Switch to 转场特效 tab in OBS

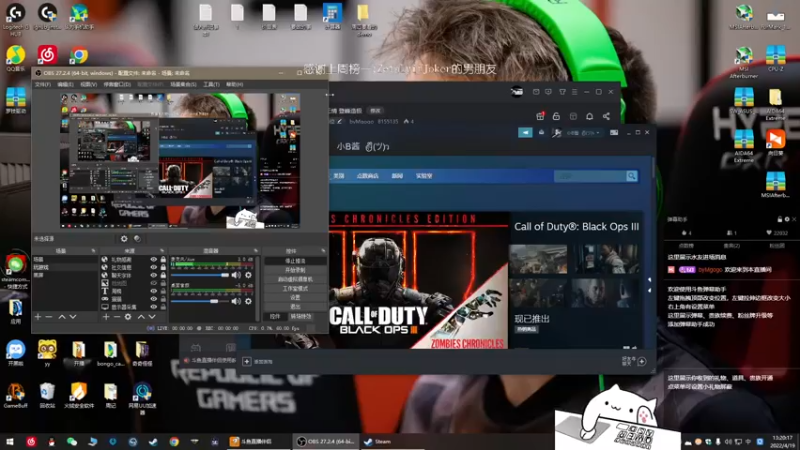(x=301, y=316)
